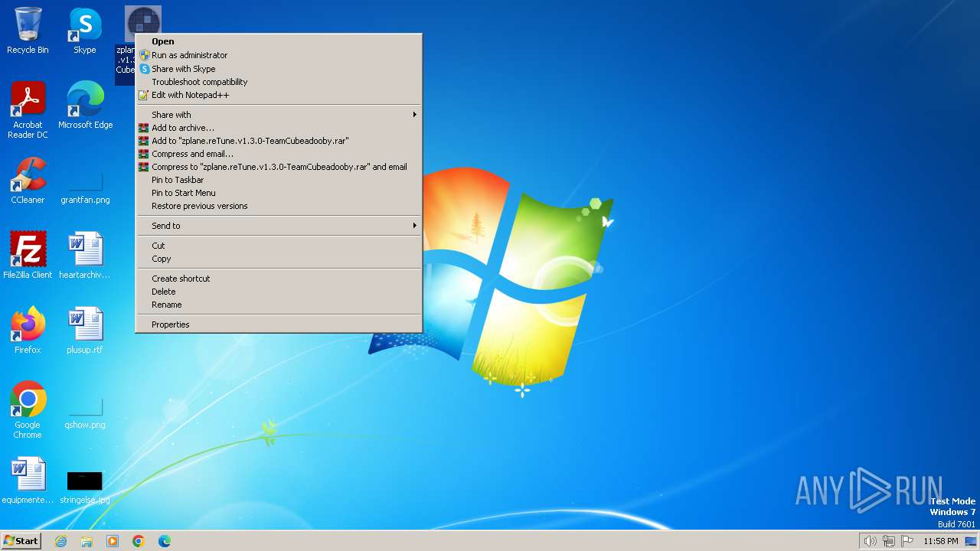Select Pin to Taskbar
The height and width of the screenshot is (551, 980).
pyautogui.click(x=279, y=180)
